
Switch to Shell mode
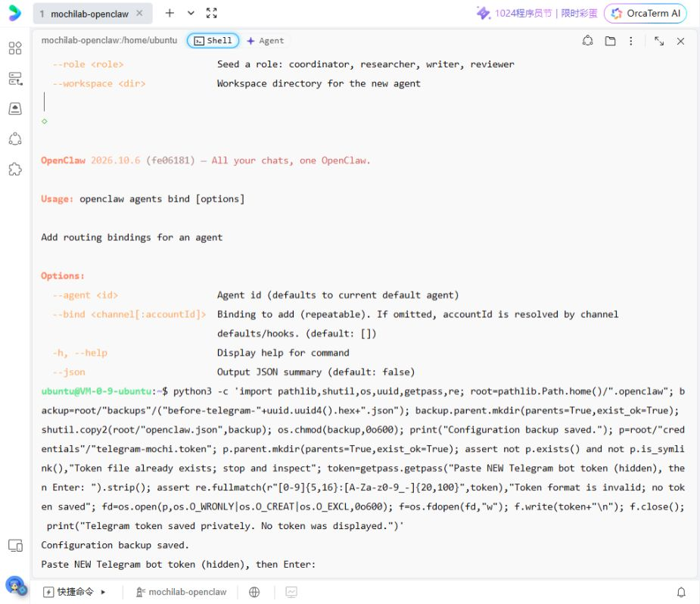click(x=213, y=41)
